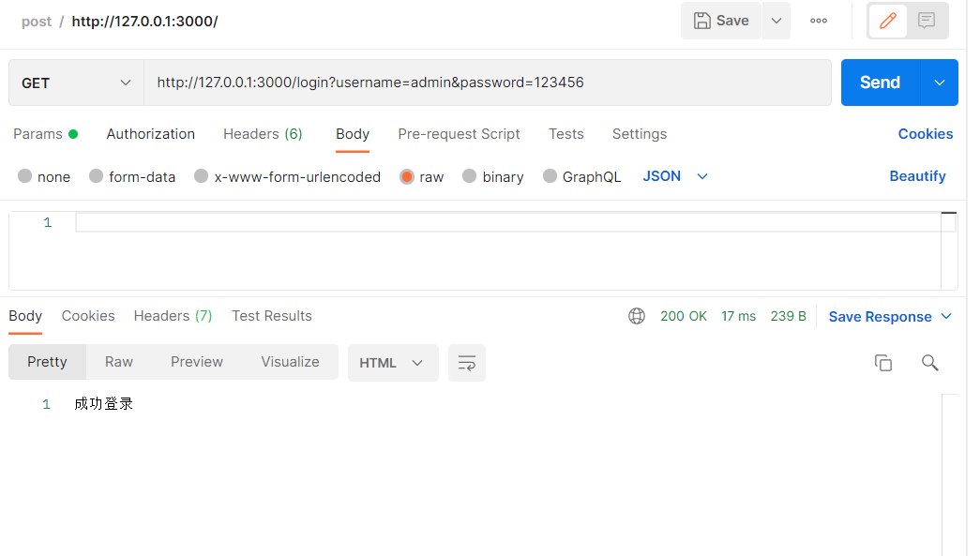Click the request URL input field
This screenshot has height=556, width=980.
[488, 83]
